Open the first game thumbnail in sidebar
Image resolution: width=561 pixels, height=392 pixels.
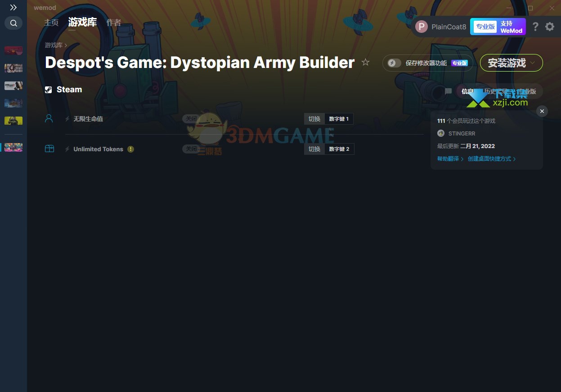click(13, 50)
